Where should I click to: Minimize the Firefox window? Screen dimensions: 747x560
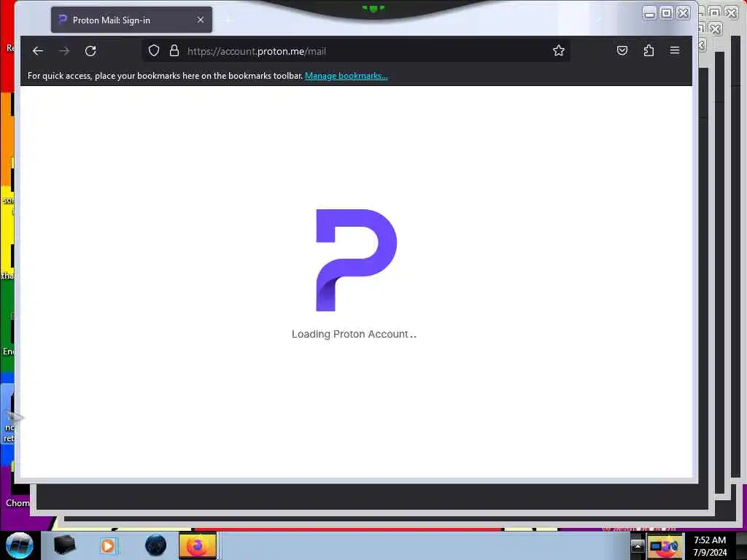(649, 13)
